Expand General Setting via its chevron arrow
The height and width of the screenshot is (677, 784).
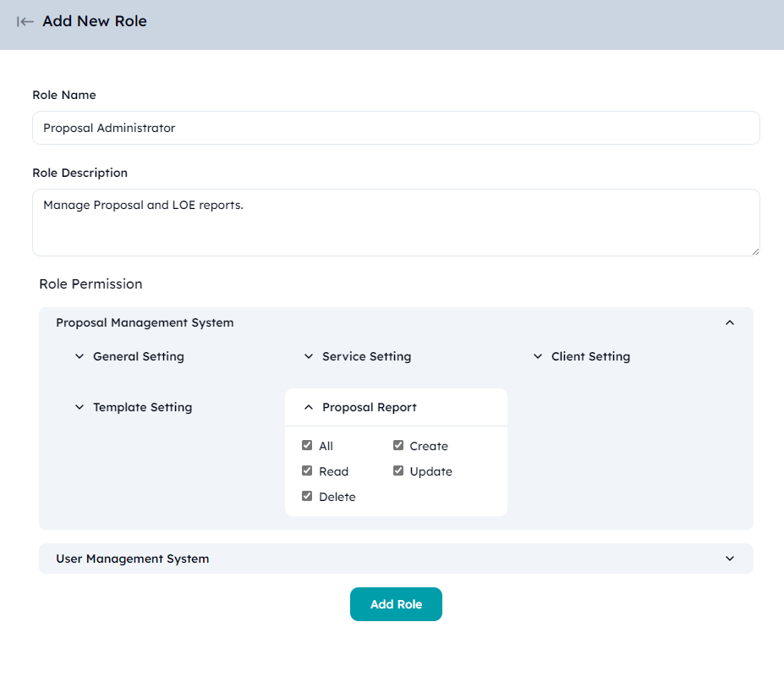pos(79,356)
